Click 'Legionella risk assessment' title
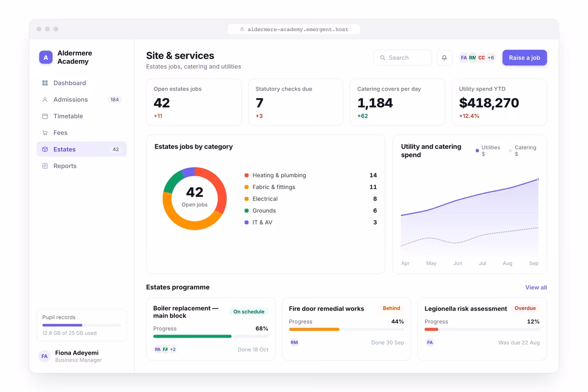 (466, 309)
